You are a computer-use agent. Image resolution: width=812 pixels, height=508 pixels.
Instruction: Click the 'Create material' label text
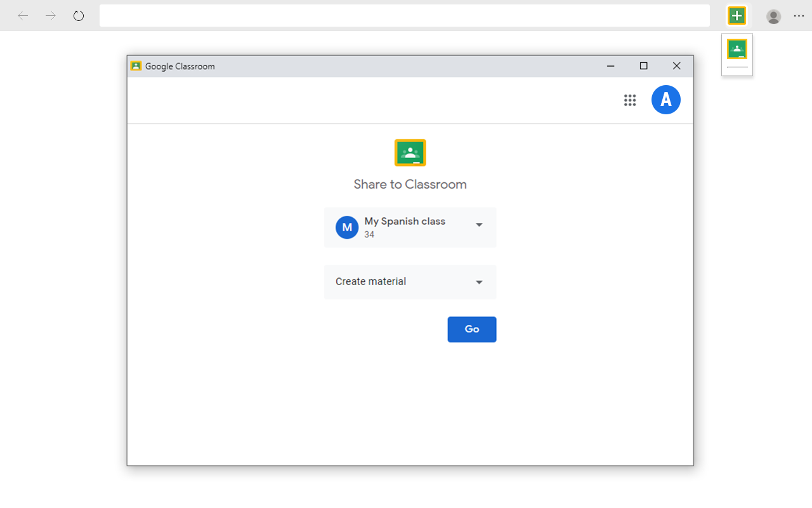(x=371, y=282)
